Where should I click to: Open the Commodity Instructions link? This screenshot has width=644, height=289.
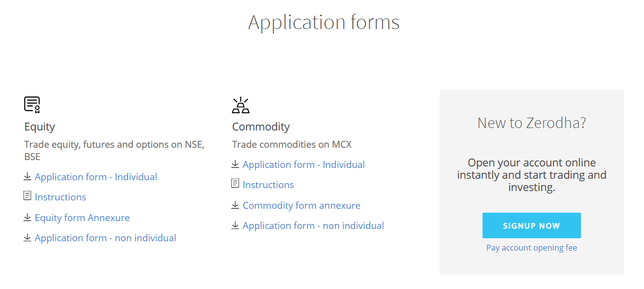pos(268,185)
